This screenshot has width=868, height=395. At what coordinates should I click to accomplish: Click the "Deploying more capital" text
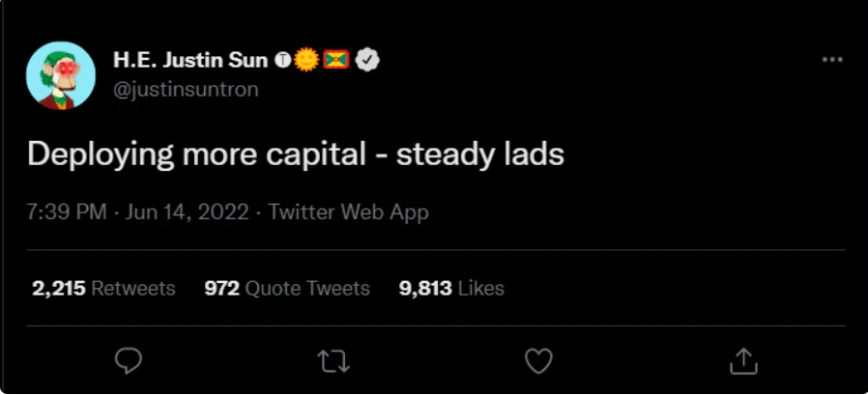tap(191, 155)
